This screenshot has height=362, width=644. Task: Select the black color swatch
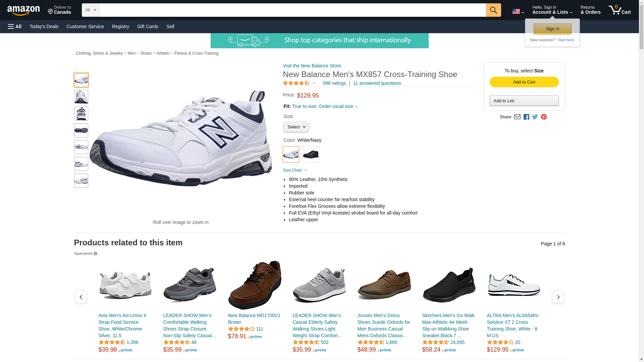pyautogui.click(x=311, y=155)
